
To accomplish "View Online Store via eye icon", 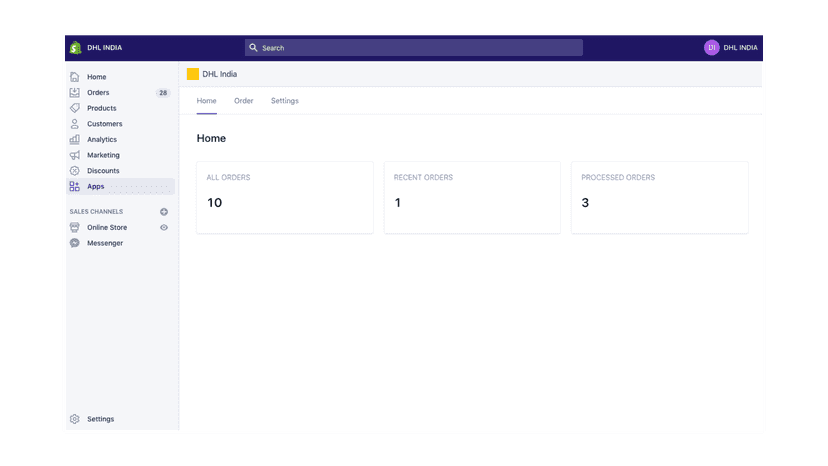I will 164,228.
